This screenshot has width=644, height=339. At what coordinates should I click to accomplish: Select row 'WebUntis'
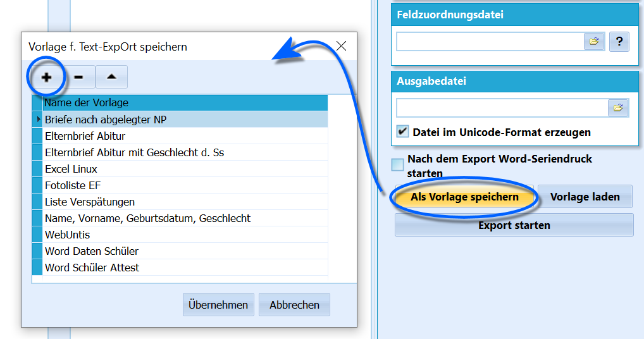(185, 235)
